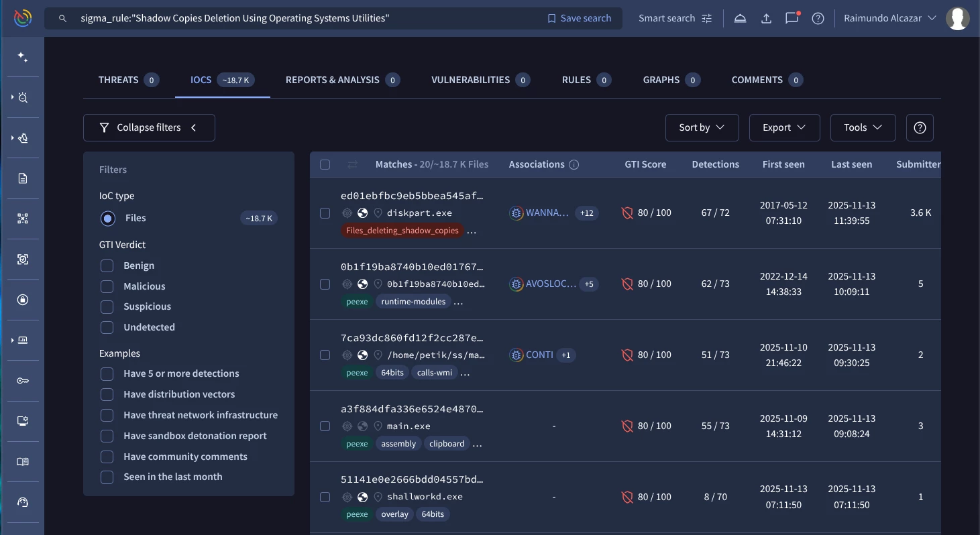
Task: Click Save search button
Action: point(580,19)
